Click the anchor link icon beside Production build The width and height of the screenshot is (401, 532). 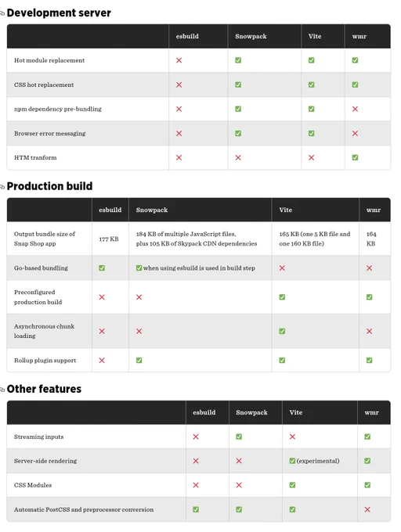2,187
